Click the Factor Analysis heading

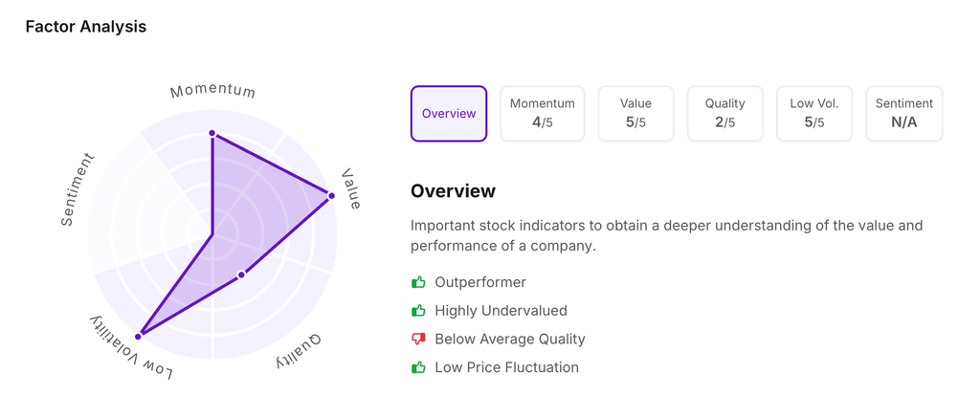pyautogui.click(x=86, y=27)
